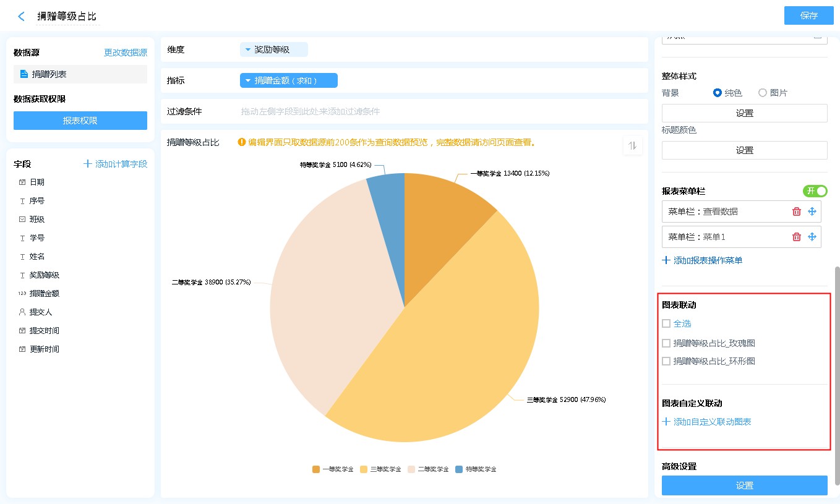Click the sort toggle icon above chart
The width and height of the screenshot is (840, 504).
coord(632,145)
